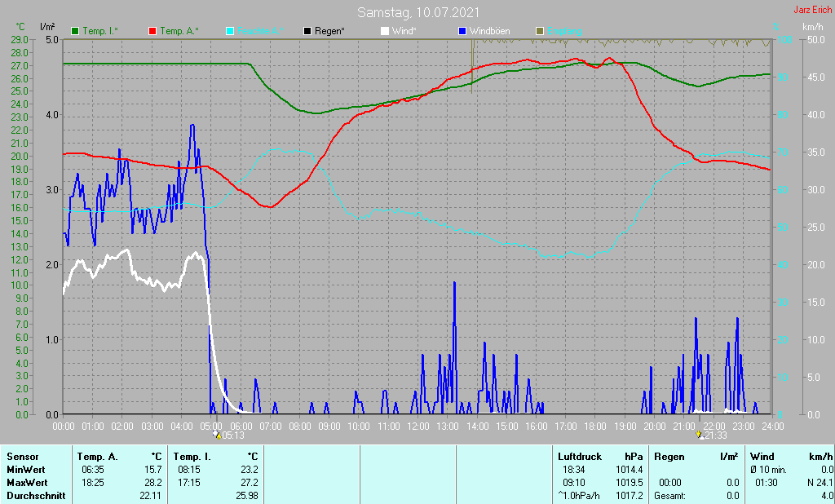Click the '%' unit header above humidity axis

click(x=776, y=27)
